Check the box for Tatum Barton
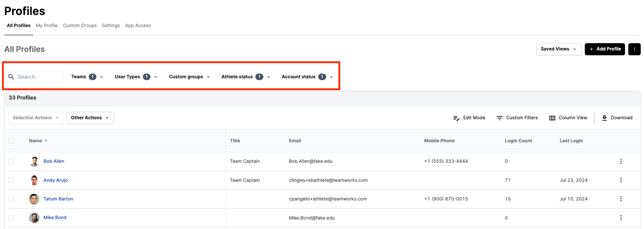644x229 pixels. [11, 199]
